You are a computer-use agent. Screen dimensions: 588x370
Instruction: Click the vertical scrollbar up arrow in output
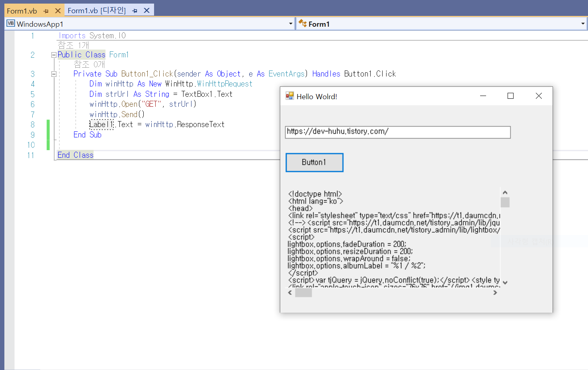[x=505, y=192]
